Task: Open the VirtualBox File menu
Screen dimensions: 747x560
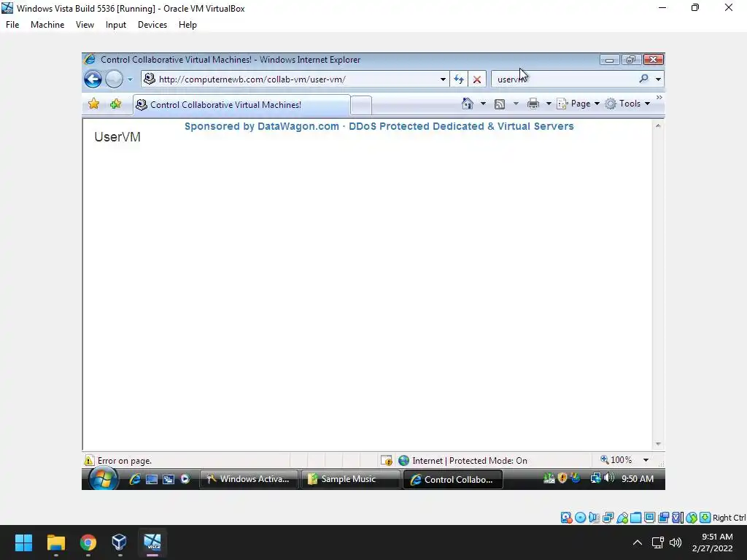Action: (12, 25)
